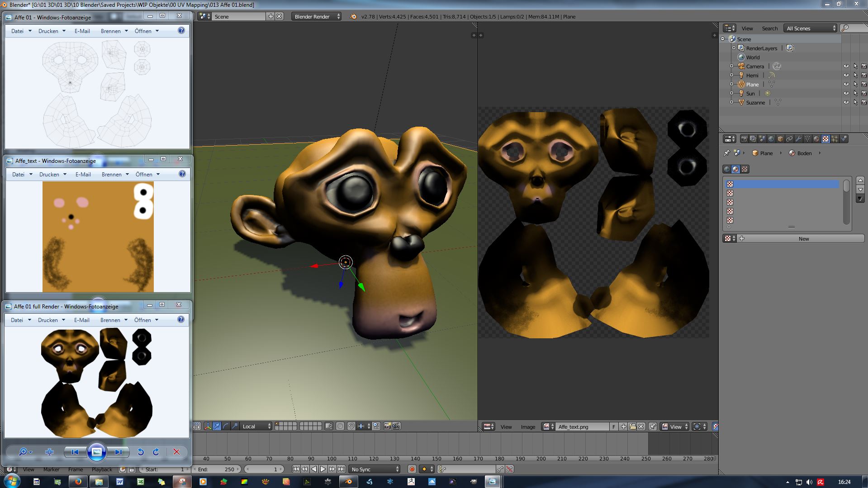This screenshot has height=488, width=868.
Task: Show brush textures checker button
Action: point(745,169)
